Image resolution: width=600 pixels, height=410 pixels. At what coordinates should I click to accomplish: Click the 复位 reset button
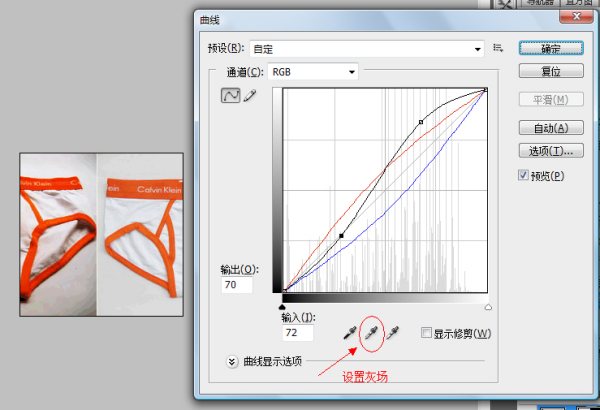(x=551, y=71)
